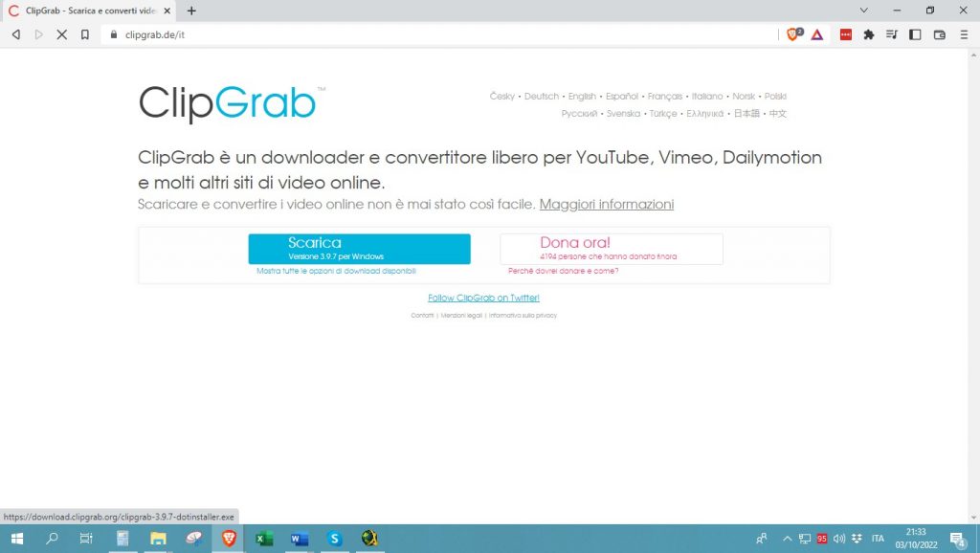Show hidden system tray icons
This screenshot has width=980, height=553.
(787, 539)
